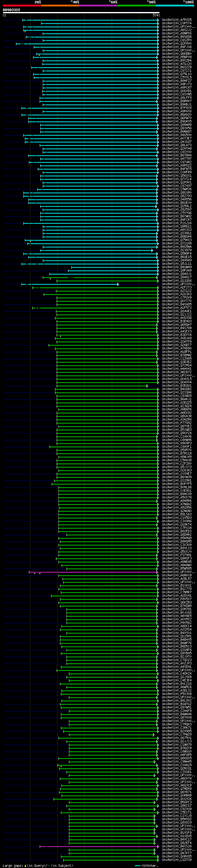Image resolution: width=197 pixels, height=868 pixels.
Task: Select UniRef100_B3DYY4 label
Action: point(177,335)
